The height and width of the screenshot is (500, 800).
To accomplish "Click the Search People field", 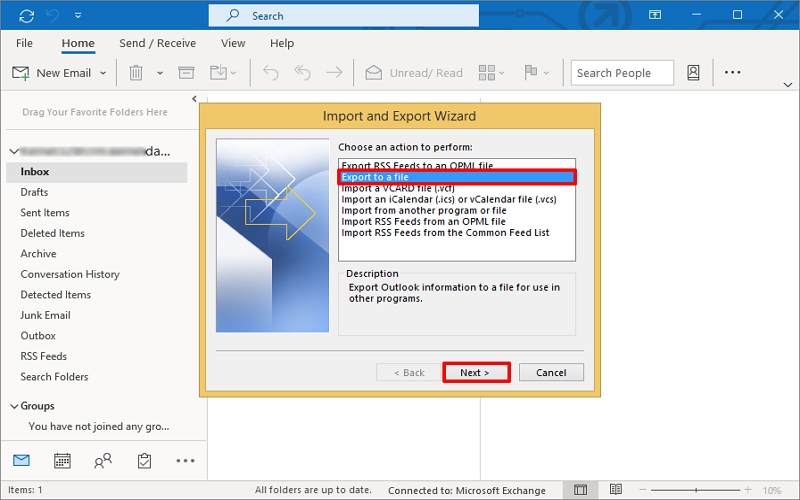I will [622, 73].
